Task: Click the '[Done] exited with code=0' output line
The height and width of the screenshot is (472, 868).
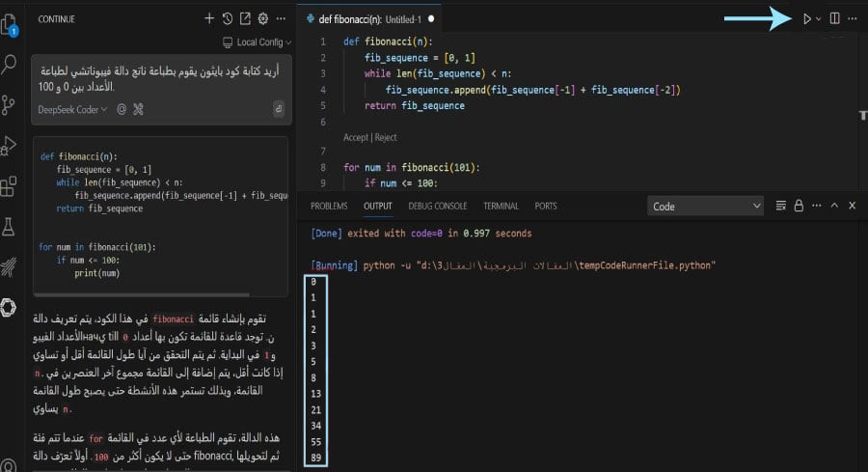Action: pyautogui.click(x=420, y=234)
